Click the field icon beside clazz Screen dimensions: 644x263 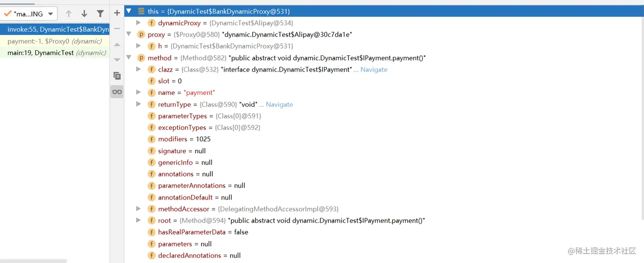151,69
